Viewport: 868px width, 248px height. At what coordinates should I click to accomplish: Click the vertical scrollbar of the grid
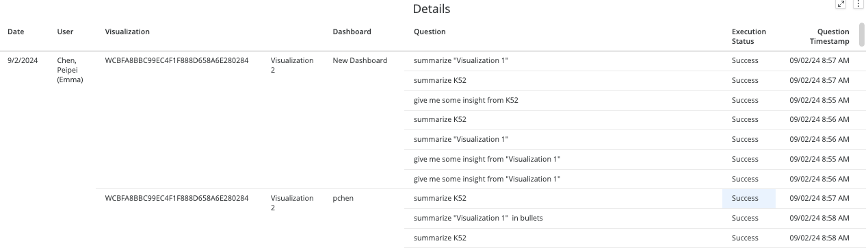(862, 34)
